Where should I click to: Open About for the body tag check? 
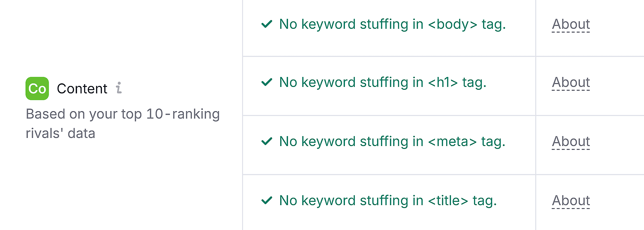571,24
